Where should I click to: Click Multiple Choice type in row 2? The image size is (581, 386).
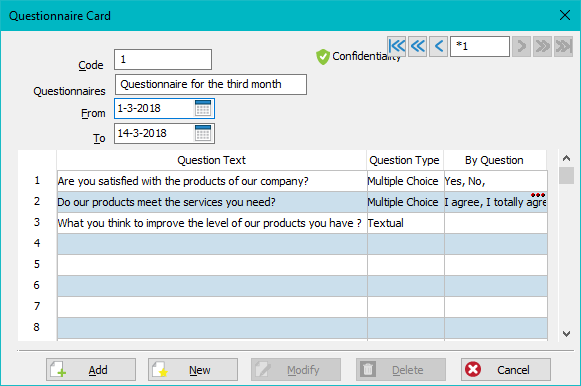coord(406,202)
